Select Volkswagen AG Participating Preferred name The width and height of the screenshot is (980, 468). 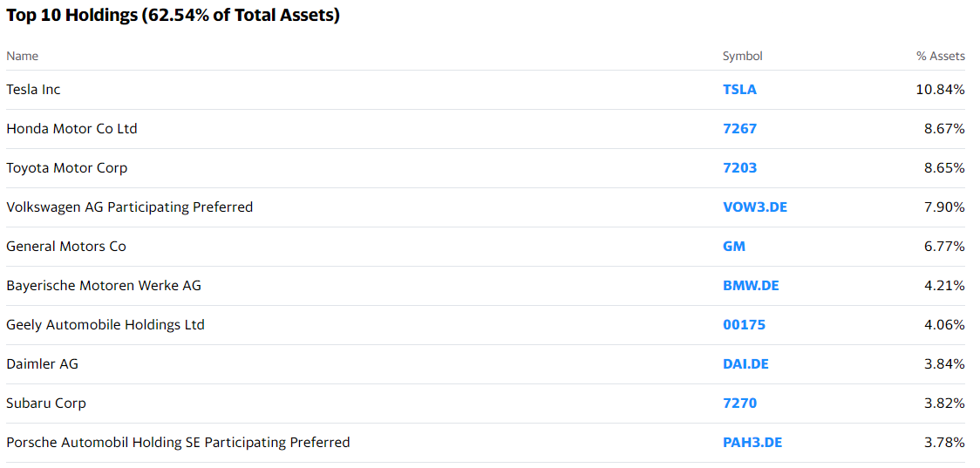click(x=129, y=207)
